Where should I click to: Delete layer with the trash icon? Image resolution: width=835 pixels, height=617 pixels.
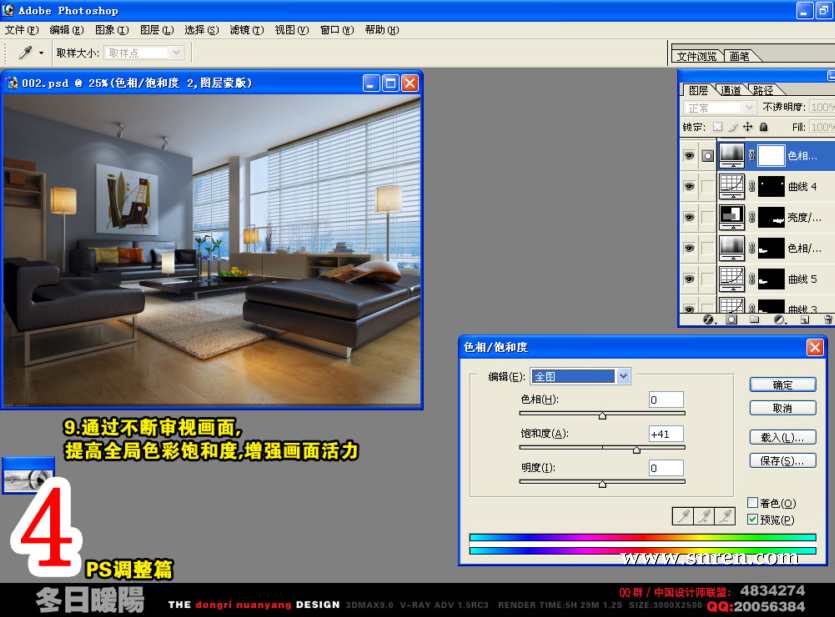coord(828,319)
